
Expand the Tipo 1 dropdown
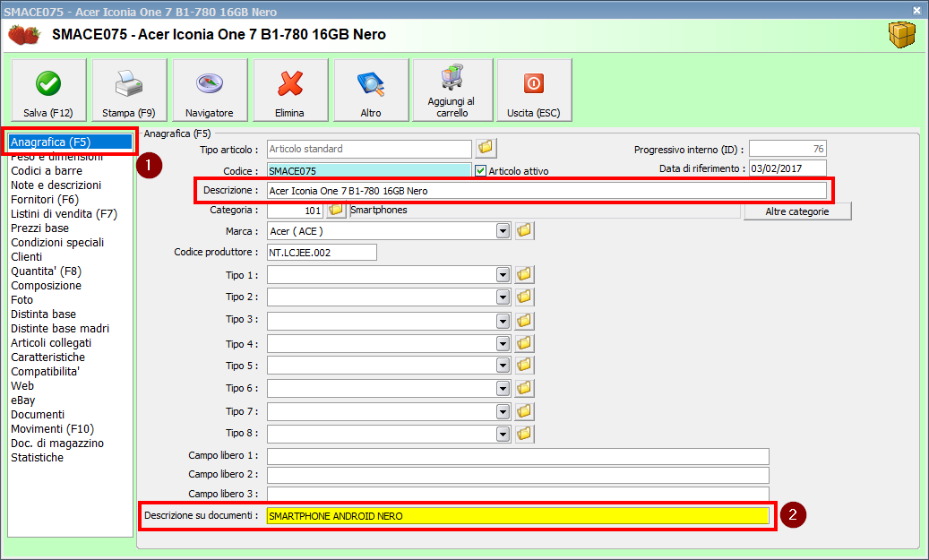(x=503, y=275)
